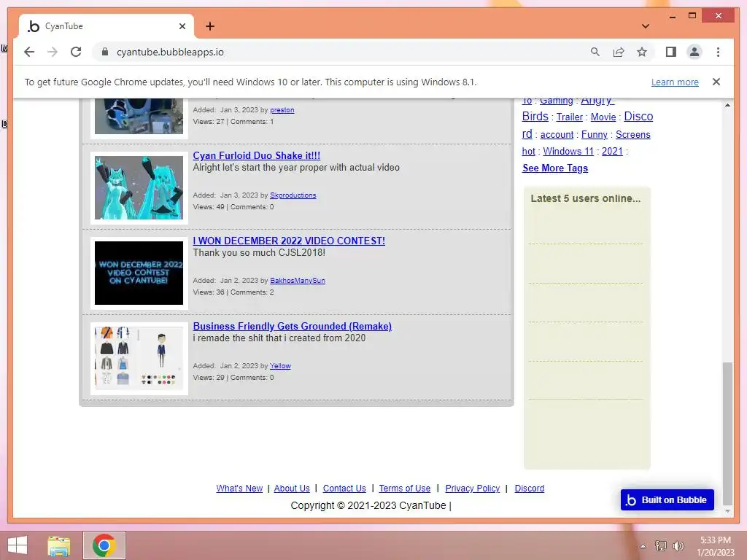This screenshot has width=747, height=560.
Task: Open I WON DECEMBER 2022 VIDEO CONTEST! video
Action: (x=289, y=241)
